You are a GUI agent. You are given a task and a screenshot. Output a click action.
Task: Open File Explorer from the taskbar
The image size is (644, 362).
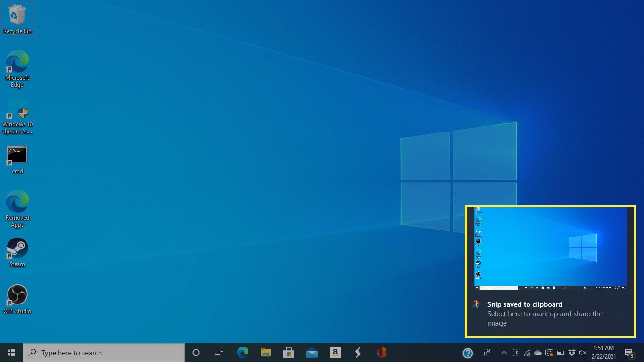coord(266,353)
